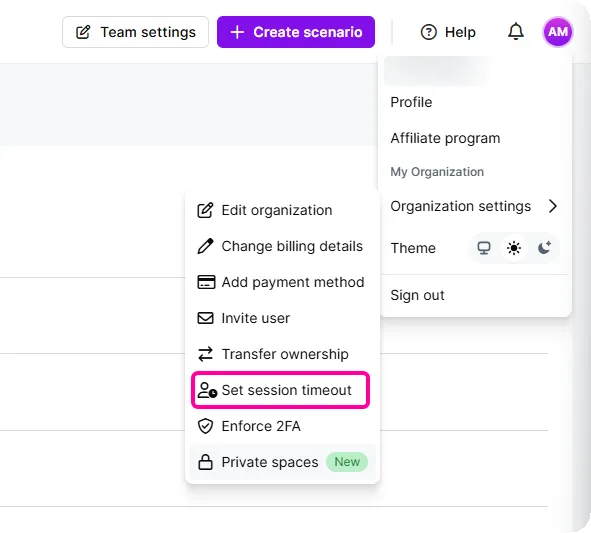Click the Edit organization pencil-square icon
Viewport: 591px width, 533px height.
point(205,210)
